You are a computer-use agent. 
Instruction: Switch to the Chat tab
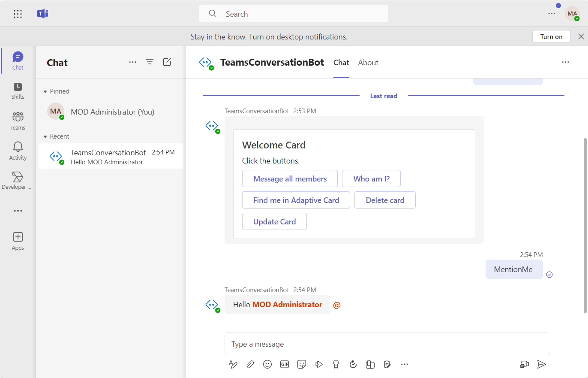coord(341,63)
